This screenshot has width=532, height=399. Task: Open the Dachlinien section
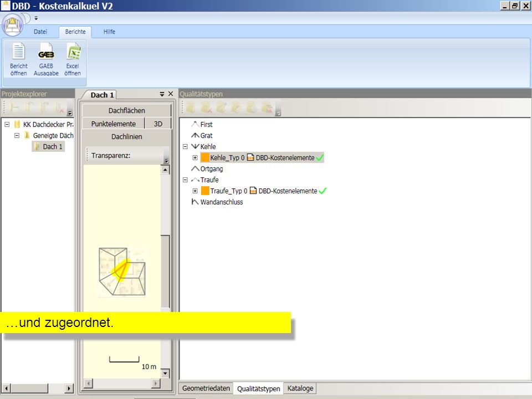(126, 137)
